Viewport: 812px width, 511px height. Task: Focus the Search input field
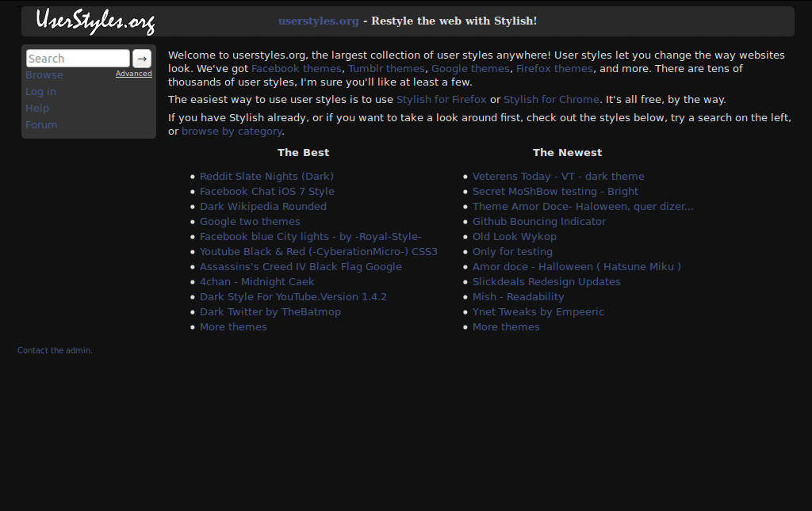tap(78, 59)
